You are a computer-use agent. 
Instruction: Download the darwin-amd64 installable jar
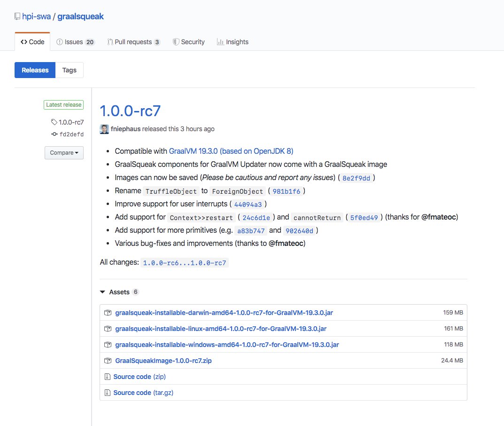coord(224,313)
